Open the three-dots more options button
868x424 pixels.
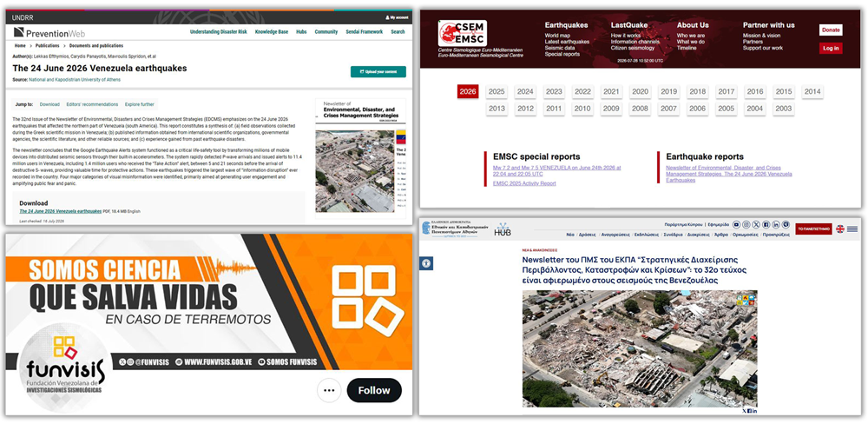pos(329,390)
